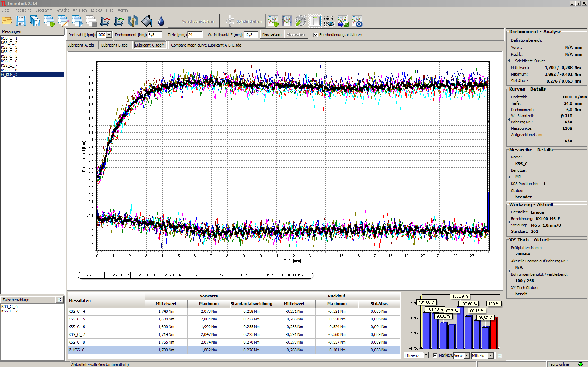588x367 pixels.
Task: Switch to Lubricant-A.tdg tab
Action: click(81, 45)
